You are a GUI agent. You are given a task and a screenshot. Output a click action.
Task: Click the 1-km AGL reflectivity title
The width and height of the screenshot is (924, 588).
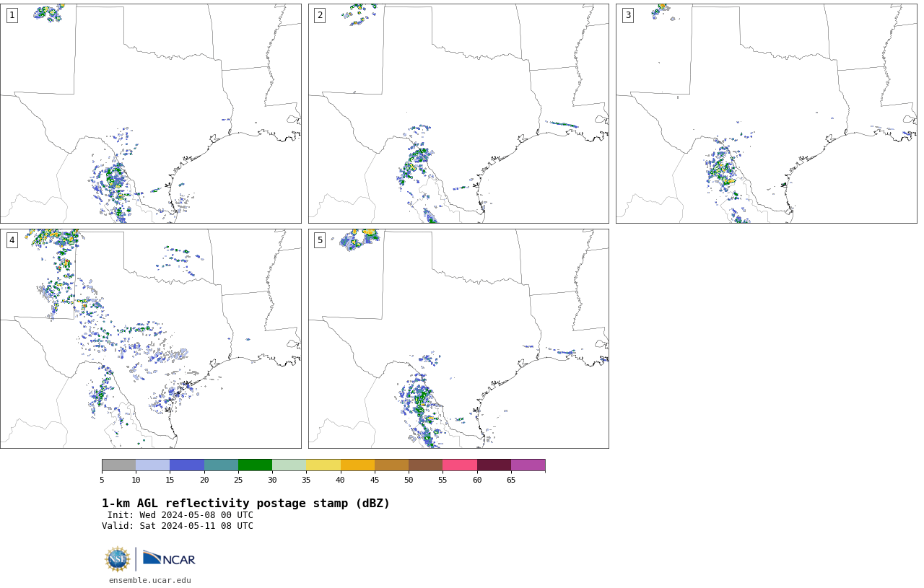(245, 504)
